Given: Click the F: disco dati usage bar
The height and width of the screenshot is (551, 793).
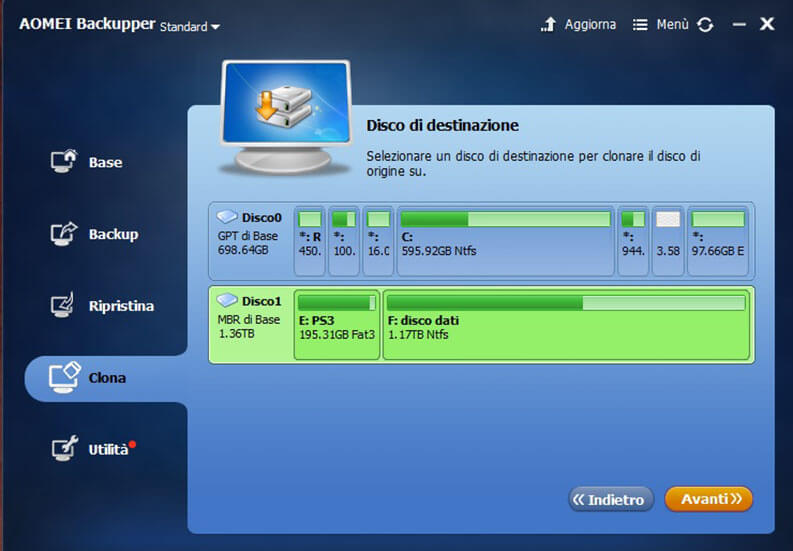Looking at the screenshot, I should pyautogui.click(x=565, y=303).
